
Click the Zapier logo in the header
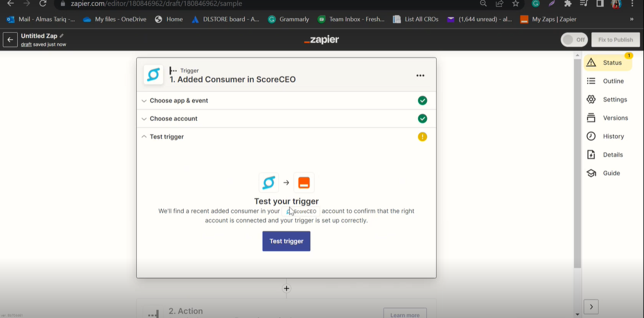321,40
